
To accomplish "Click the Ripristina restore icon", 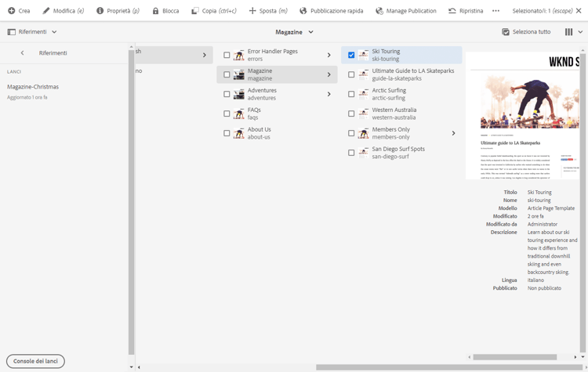I will click(x=452, y=11).
